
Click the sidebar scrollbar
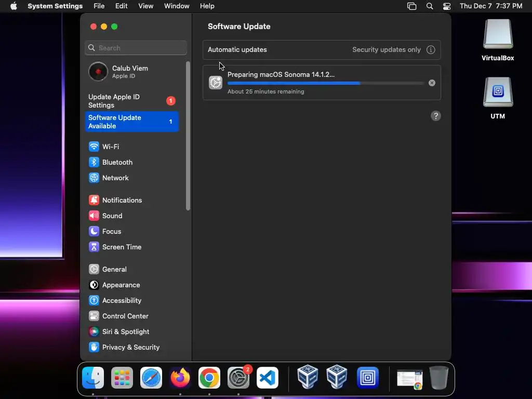point(188,136)
